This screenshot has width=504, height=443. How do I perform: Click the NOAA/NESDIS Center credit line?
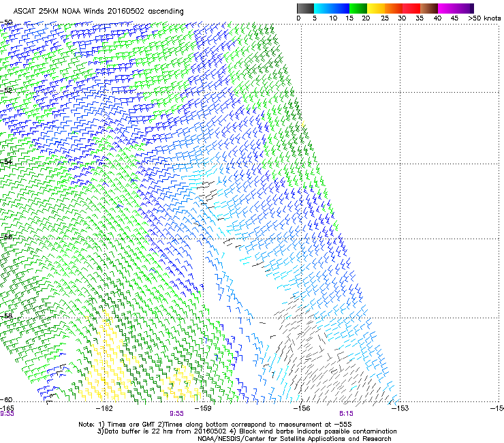pyautogui.click(x=294, y=439)
